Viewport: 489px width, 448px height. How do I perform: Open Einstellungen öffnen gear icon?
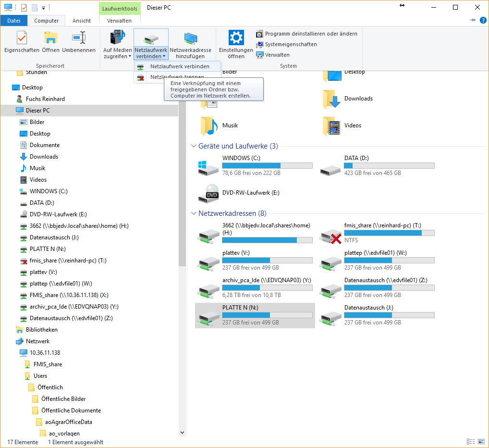coord(236,38)
